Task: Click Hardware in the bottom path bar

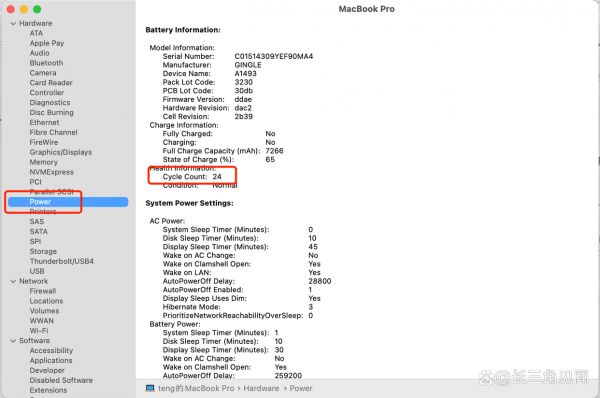Action: coord(261,388)
